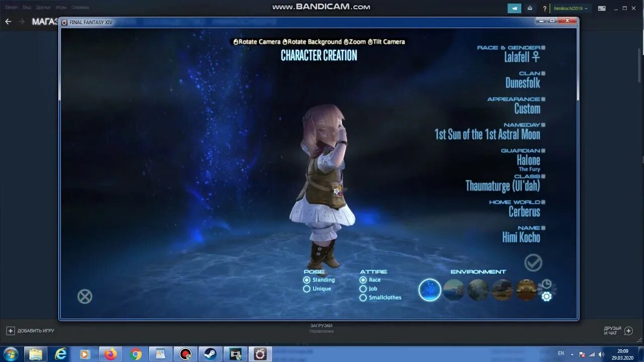Open ДРУЗЬЯ И ЧАТ friends panel
This screenshot has width=644, height=362.
618,331
